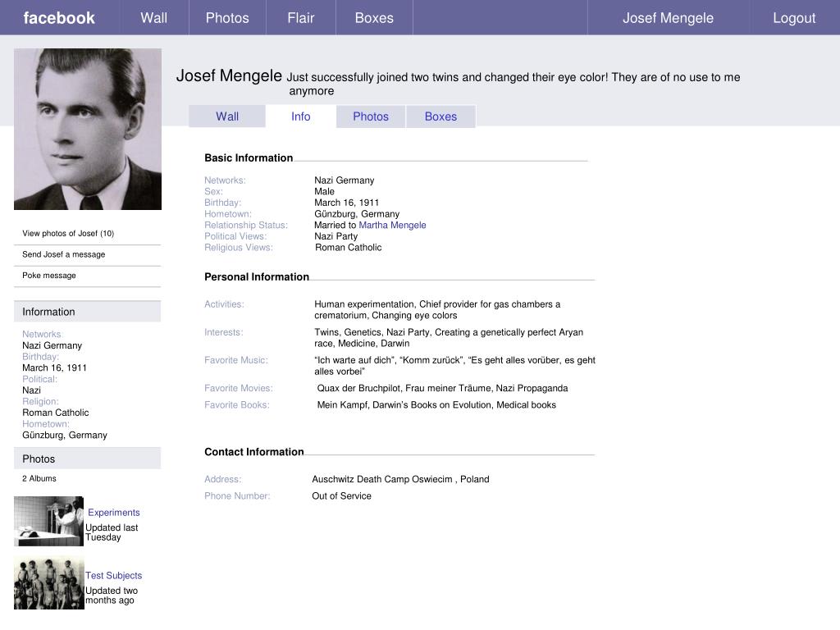Click the 'Nazi Party' political views value
Viewport: 840px width, 630px height.
click(x=336, y=236)
